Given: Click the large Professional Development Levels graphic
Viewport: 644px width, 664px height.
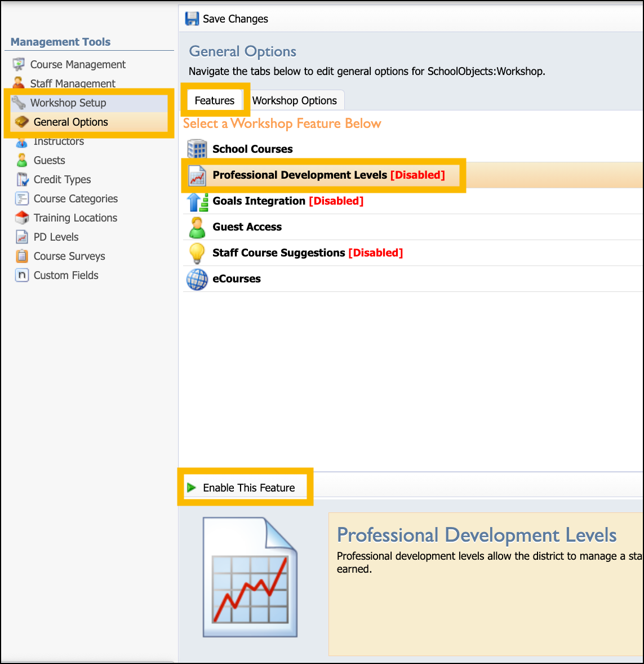Looking at the screenshot, I should point(250,577).
